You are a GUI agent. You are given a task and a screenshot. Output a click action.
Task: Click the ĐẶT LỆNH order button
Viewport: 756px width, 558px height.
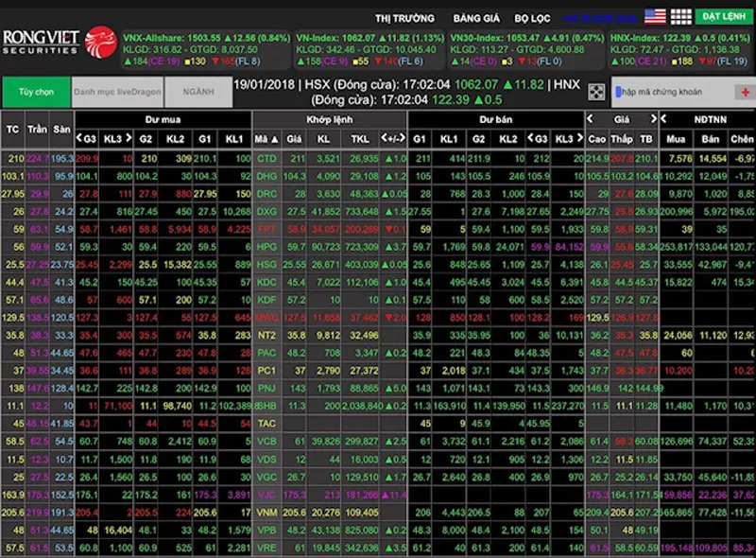[x=723, y=16]
